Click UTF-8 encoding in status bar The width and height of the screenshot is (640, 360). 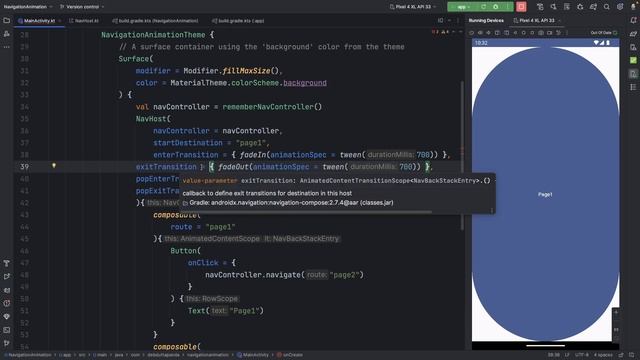coord(582,355)
